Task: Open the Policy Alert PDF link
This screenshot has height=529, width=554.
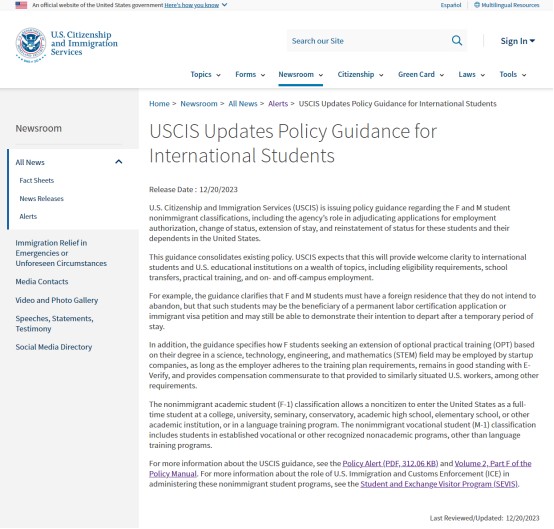Action: click(x=390, y=463)
